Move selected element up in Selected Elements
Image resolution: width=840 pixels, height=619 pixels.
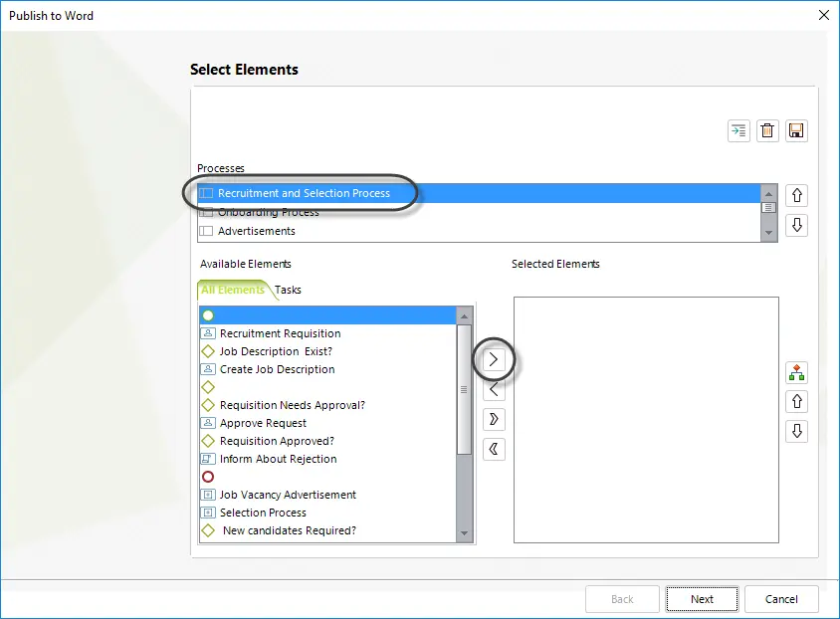click(796, 402)
